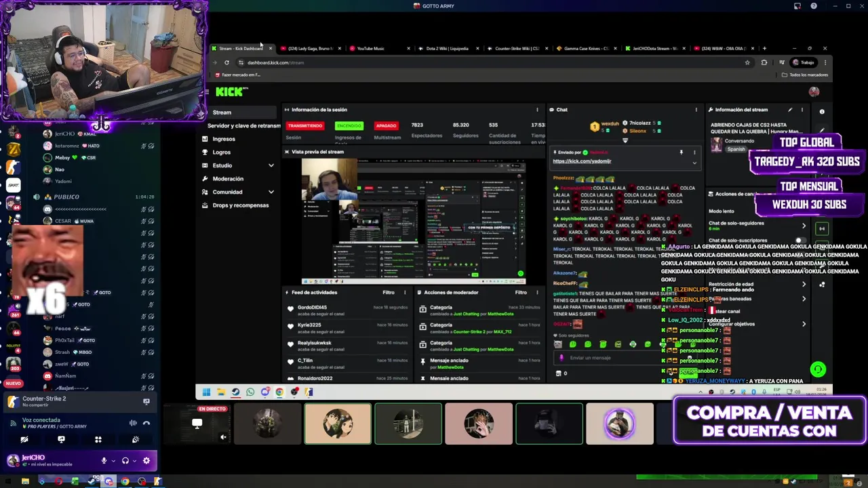Screen dimensions: 868x488
Task: Open the green support headset button
Action: [818, 369]
